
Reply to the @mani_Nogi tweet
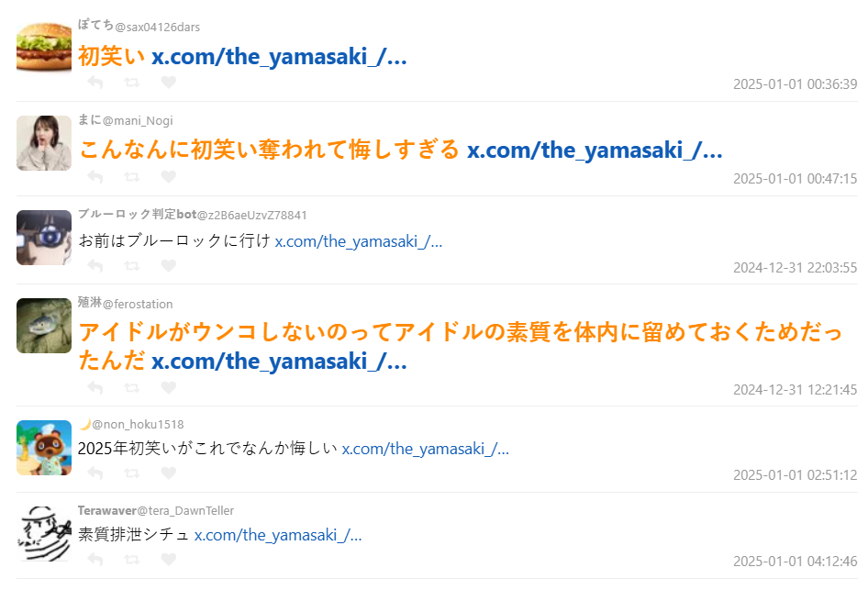(95, 177)
